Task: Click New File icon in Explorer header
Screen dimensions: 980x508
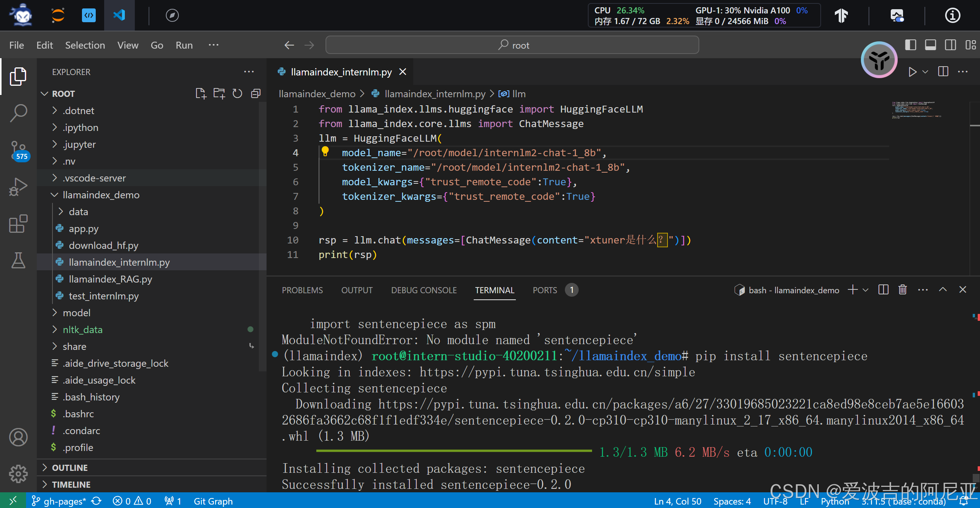Action: [200, 93]
